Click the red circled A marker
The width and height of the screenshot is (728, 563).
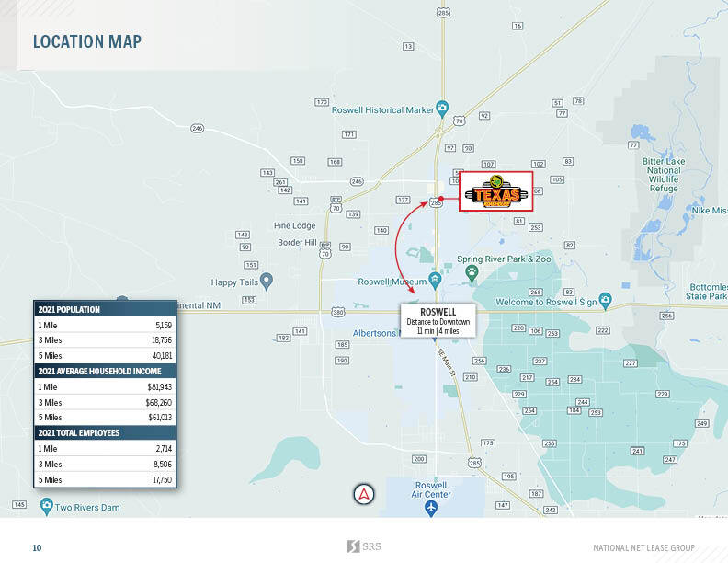point(366,494)
